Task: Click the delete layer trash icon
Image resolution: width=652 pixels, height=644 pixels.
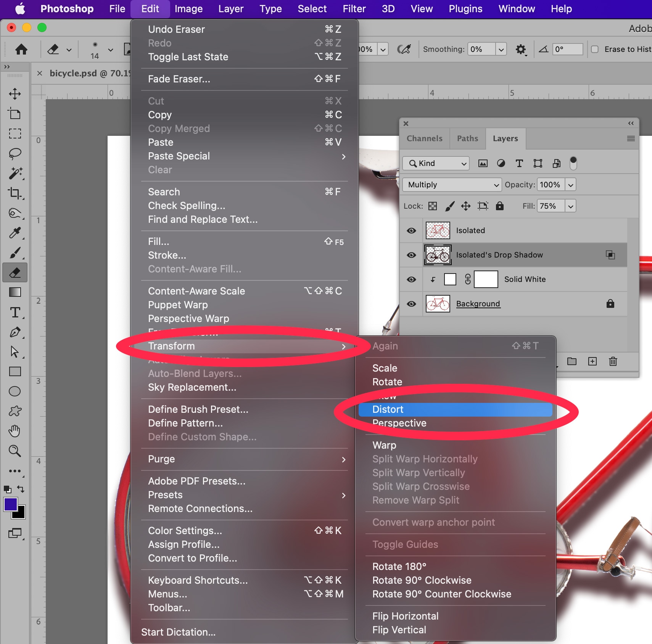Action: pyautogui.click(x=613, y=361)
